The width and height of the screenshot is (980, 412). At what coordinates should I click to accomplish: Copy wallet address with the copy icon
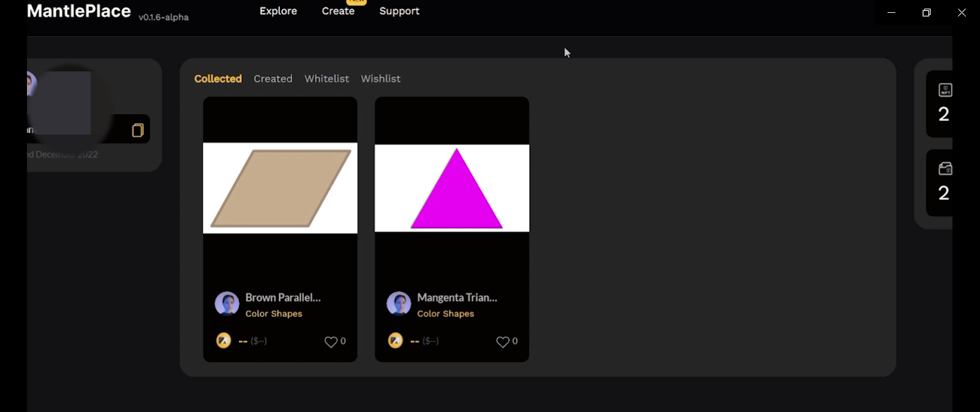(138, 130)
